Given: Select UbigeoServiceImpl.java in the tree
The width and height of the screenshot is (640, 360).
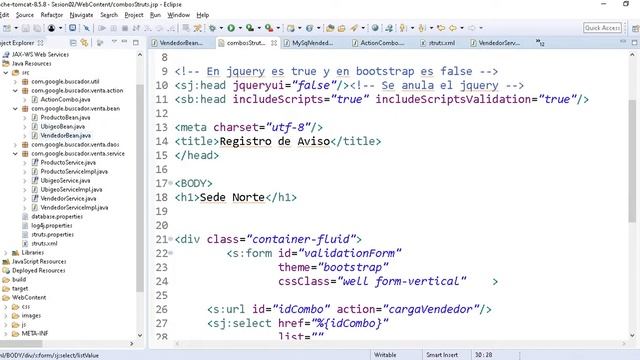Looking at the screenshot, I should coord(71,189).
